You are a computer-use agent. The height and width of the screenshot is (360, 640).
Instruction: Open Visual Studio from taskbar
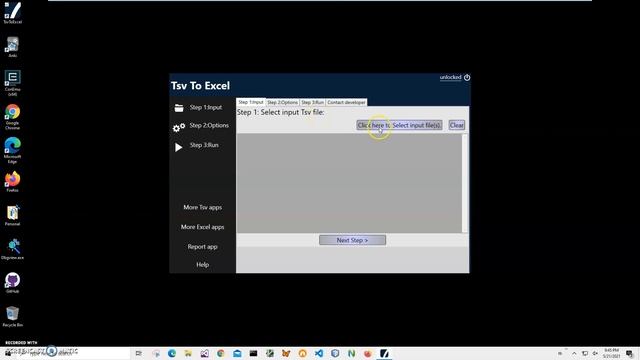(x=204, y=353)
